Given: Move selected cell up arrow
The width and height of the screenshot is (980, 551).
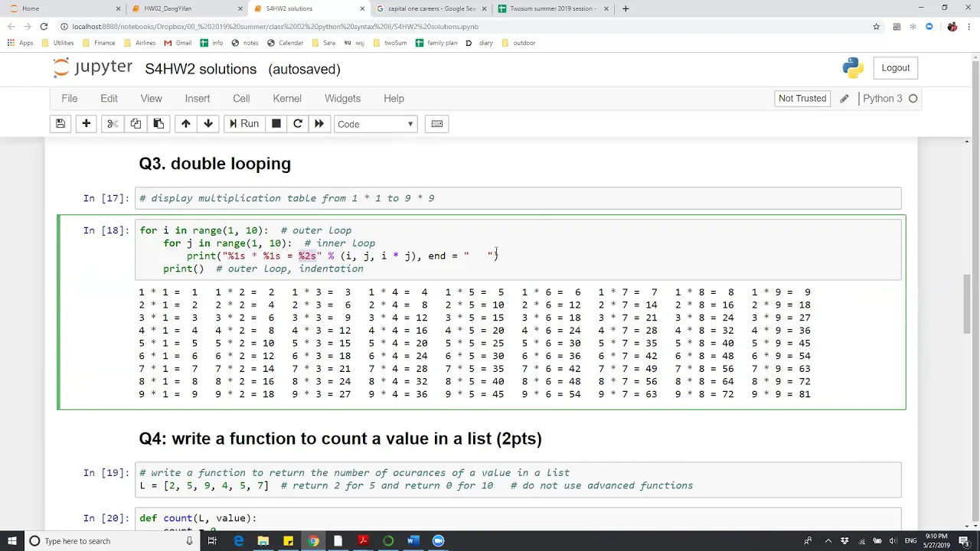Looking at the screenshot, I should click(x=185, y=124).
